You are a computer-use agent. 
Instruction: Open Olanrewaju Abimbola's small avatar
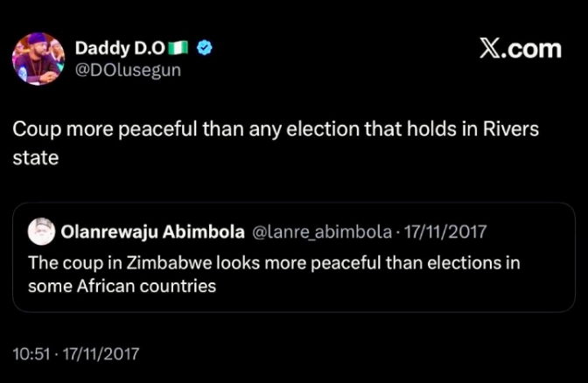[x=40, y=232]
